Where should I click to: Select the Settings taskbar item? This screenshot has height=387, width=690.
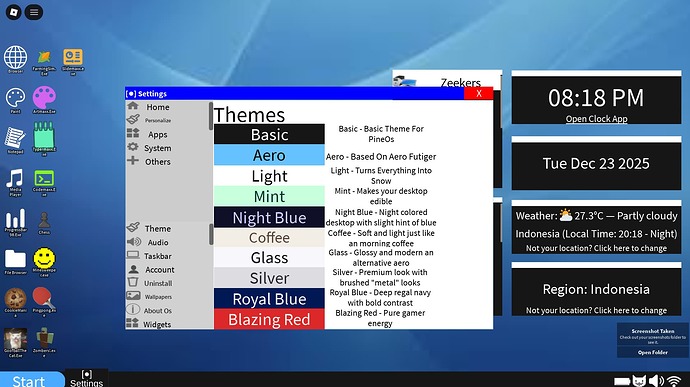pos(87,378)
